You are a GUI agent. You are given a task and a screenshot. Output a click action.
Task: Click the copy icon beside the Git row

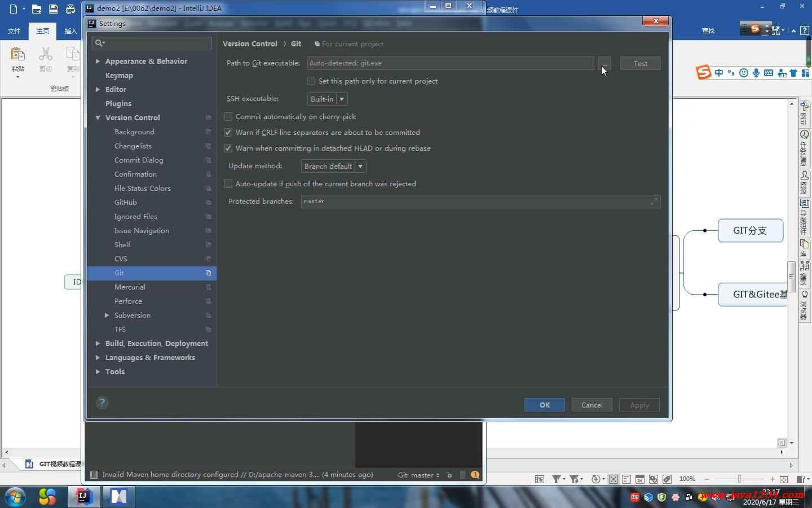click(208, 273)
